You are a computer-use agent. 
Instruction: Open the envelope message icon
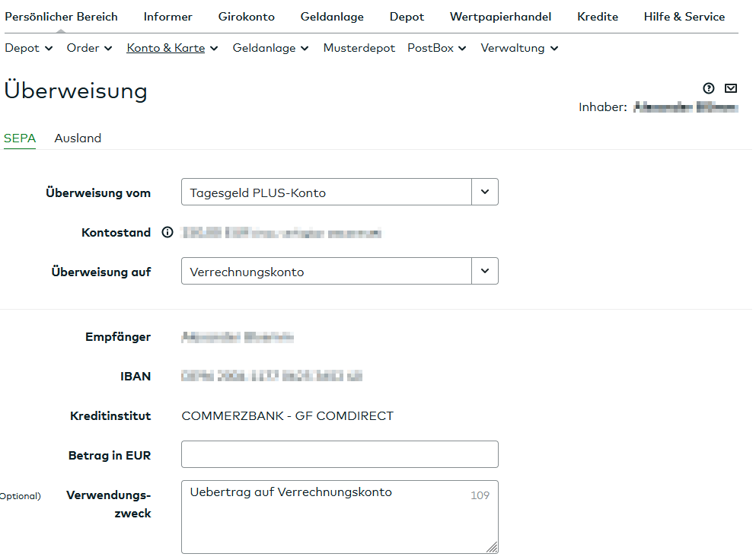731,88
